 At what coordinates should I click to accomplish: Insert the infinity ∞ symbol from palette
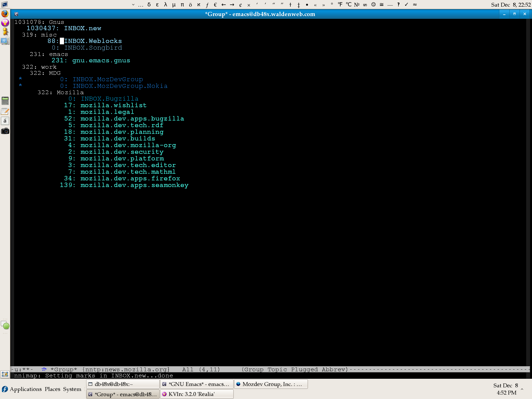pyautogui.click(x=365, y=4)
